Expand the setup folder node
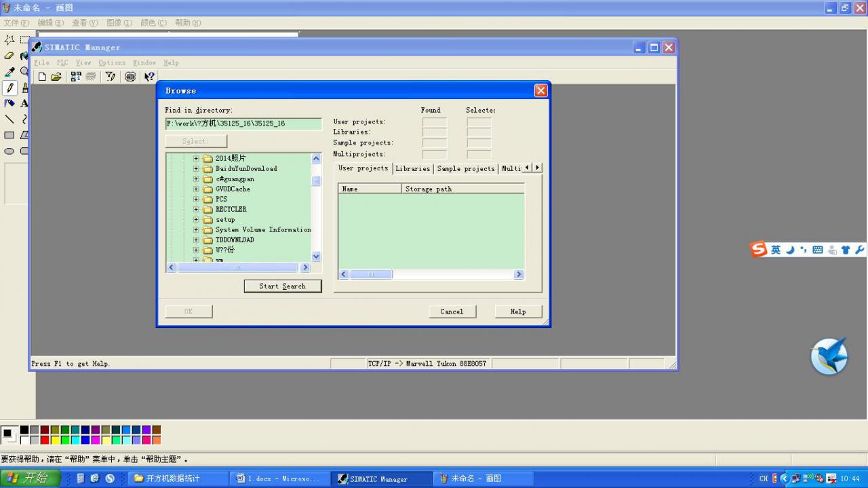Viewport: 868px width, 488px height. pyautogui.click(x=196, y=220)
